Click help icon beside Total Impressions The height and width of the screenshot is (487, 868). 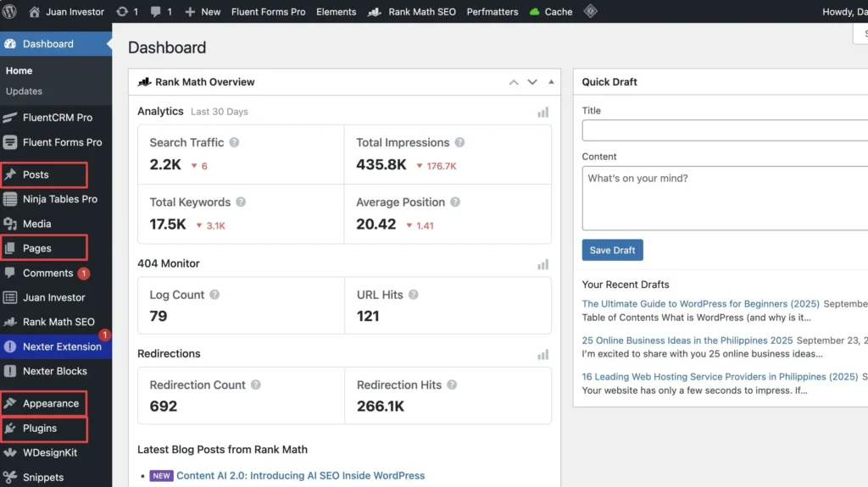pos(459,142)
